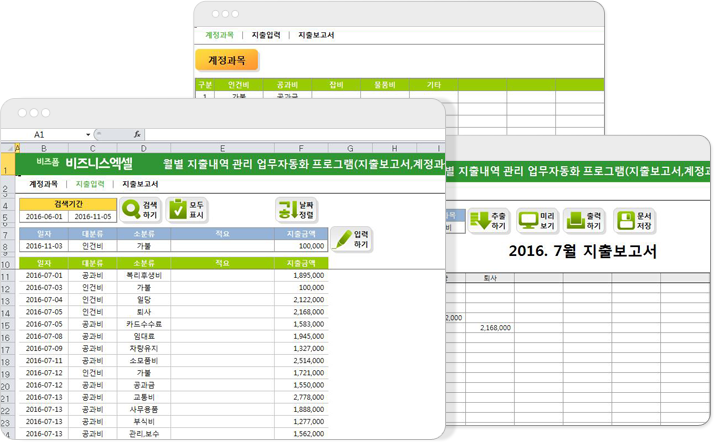Print using the 출력하기 icon
The image size is (714, 442).
point(576,221)
